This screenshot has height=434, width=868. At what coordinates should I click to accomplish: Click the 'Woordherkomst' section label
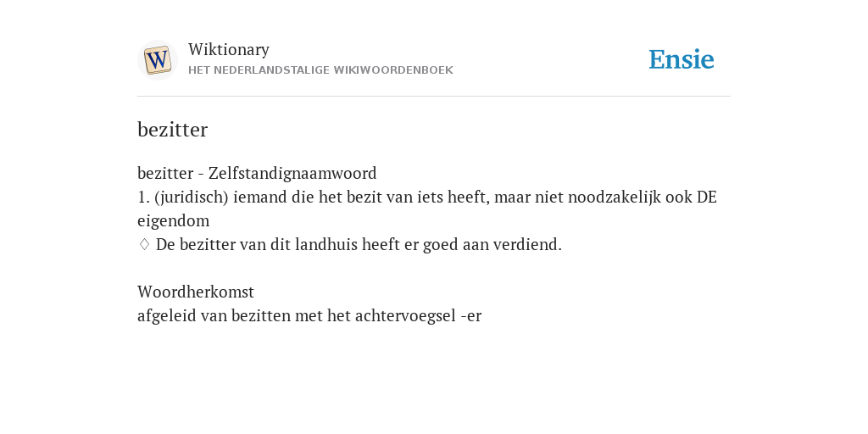(196, 292)
